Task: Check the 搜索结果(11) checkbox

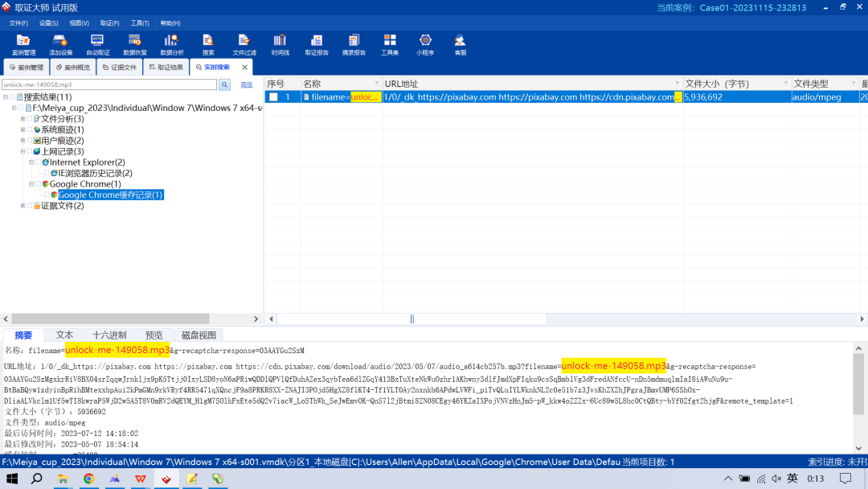Action: 12,97
